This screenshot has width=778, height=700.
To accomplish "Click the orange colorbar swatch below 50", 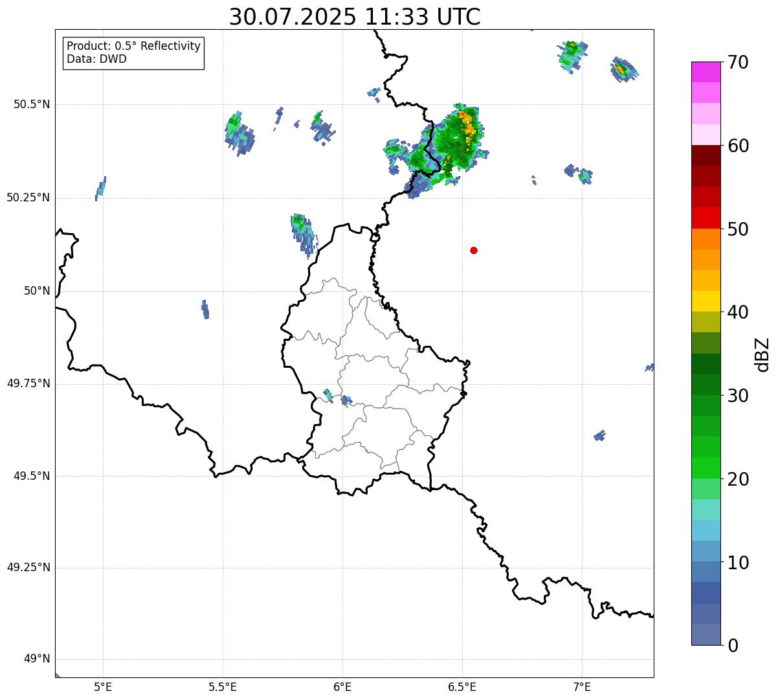I will [x=706, y=239].
